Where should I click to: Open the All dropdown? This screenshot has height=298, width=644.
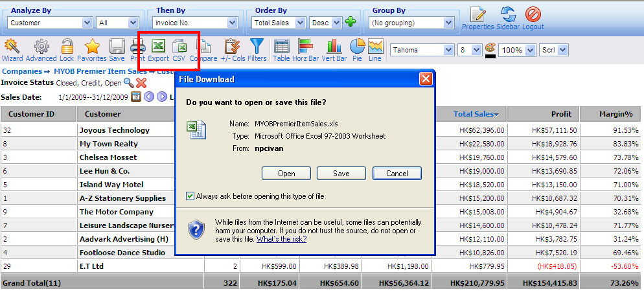click(118, 23)
